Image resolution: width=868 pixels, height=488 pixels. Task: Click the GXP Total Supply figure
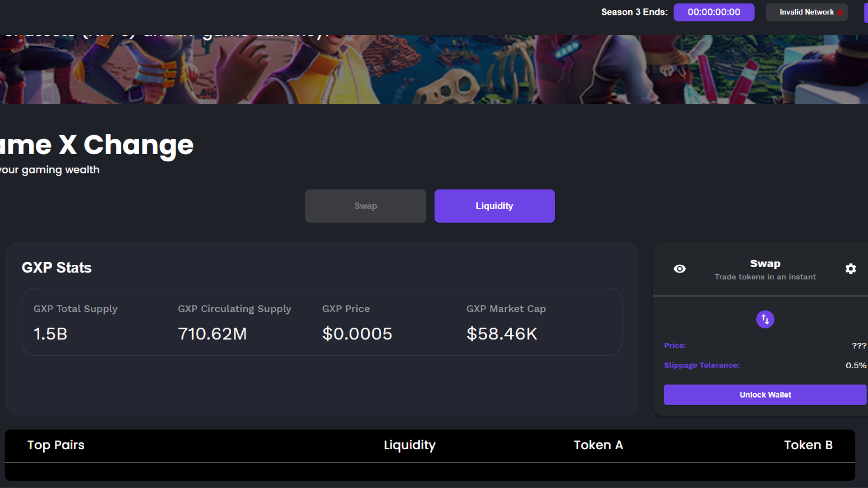coord(50,334)
